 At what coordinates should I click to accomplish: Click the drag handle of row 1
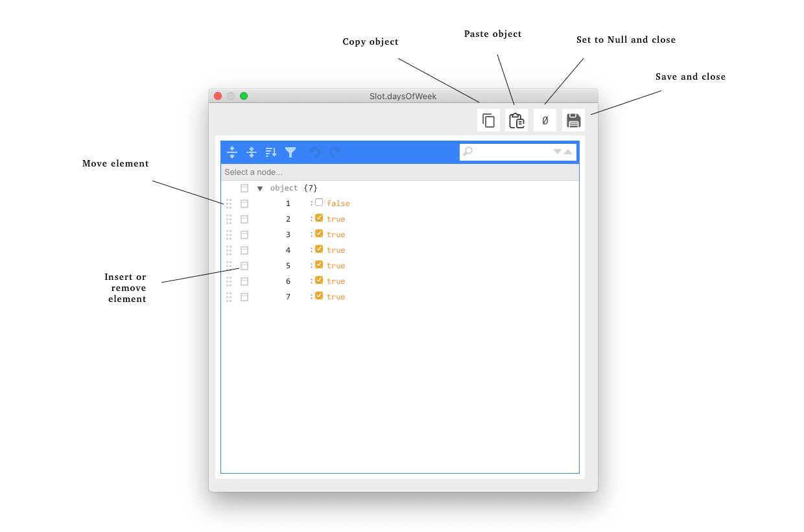[x=229, y=203]
